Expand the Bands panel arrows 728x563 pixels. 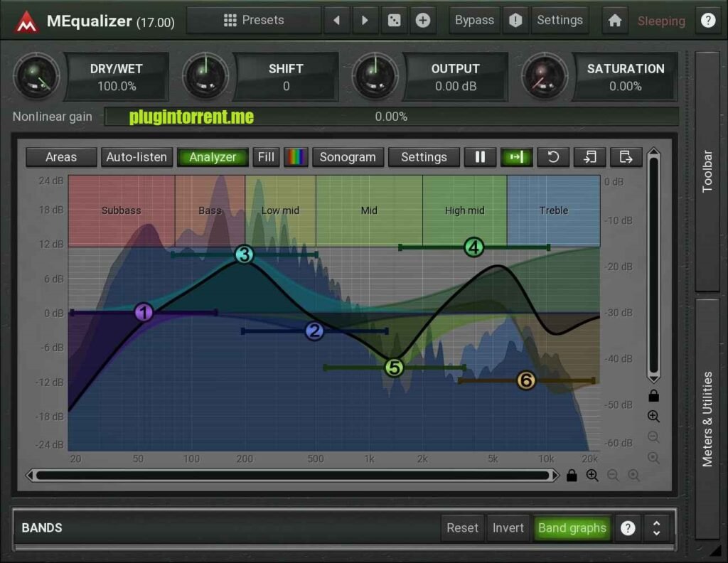click(x=656, y=528)
